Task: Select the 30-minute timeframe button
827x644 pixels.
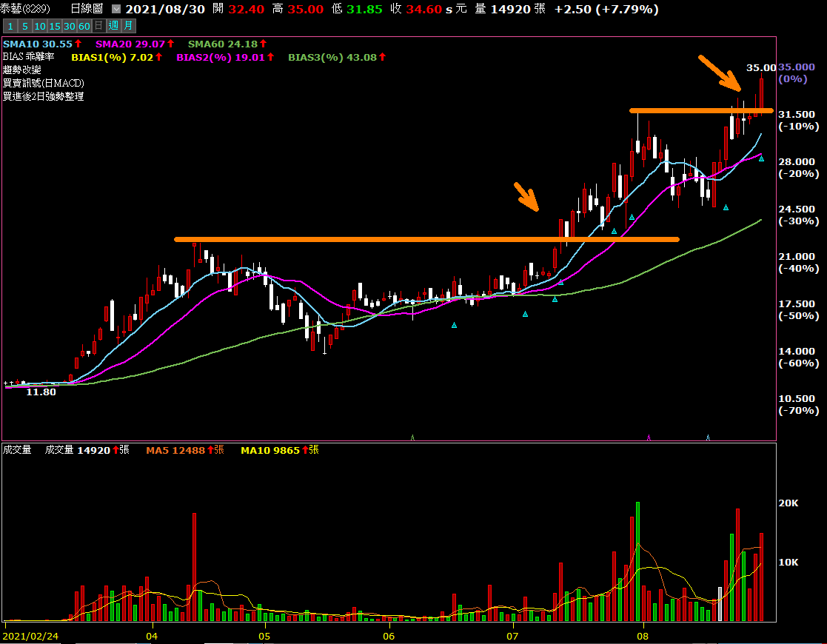Action: 69,26
